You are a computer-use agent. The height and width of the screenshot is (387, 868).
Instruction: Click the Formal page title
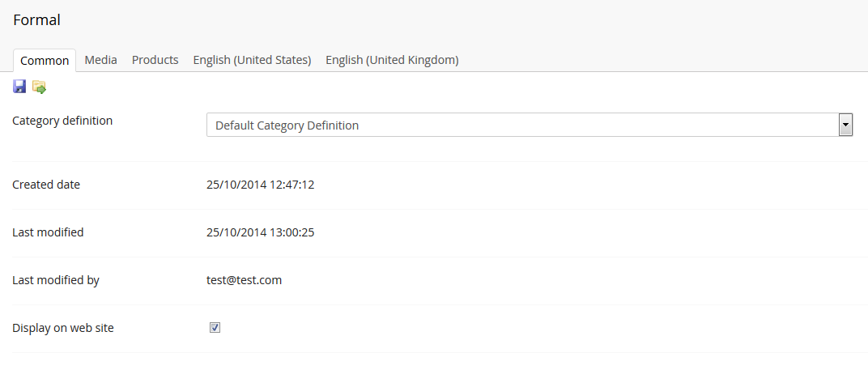pos(36,20)
